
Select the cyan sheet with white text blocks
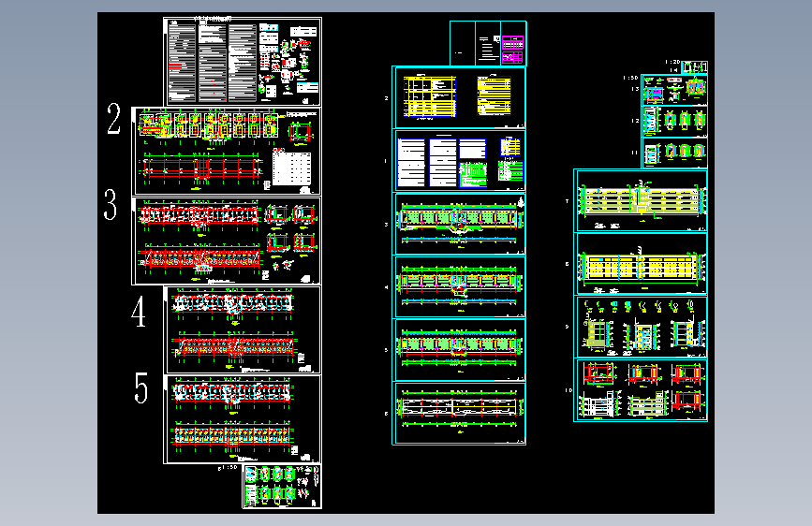click(x=459, y=160)
